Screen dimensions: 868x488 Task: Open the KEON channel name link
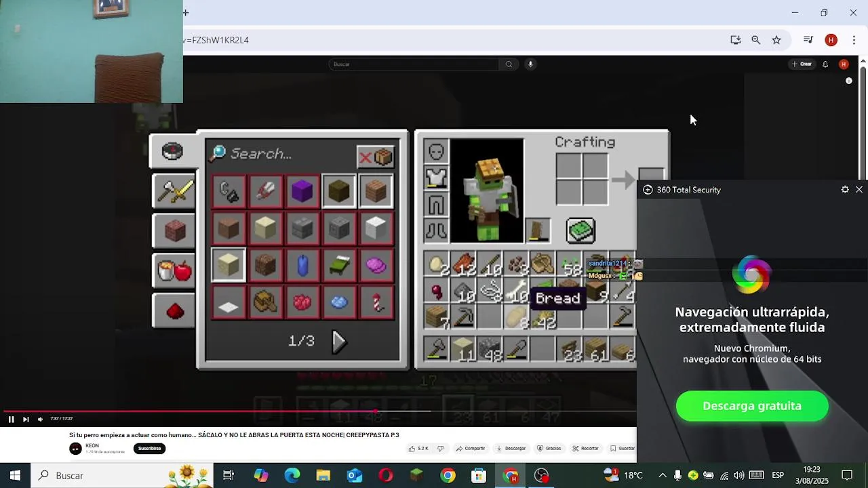coord(92,446)
